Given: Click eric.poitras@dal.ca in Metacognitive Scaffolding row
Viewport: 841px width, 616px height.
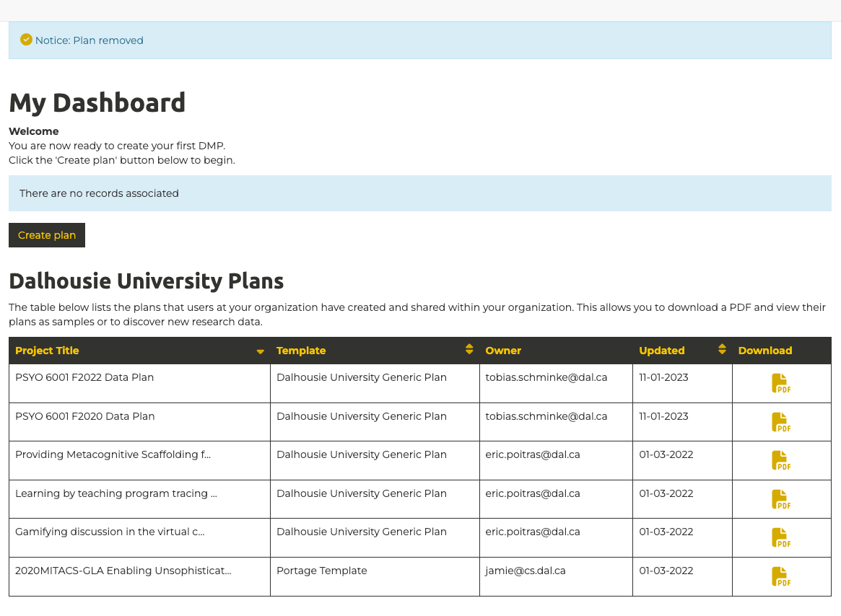Looking at the screenshot, I should [533, 454].
